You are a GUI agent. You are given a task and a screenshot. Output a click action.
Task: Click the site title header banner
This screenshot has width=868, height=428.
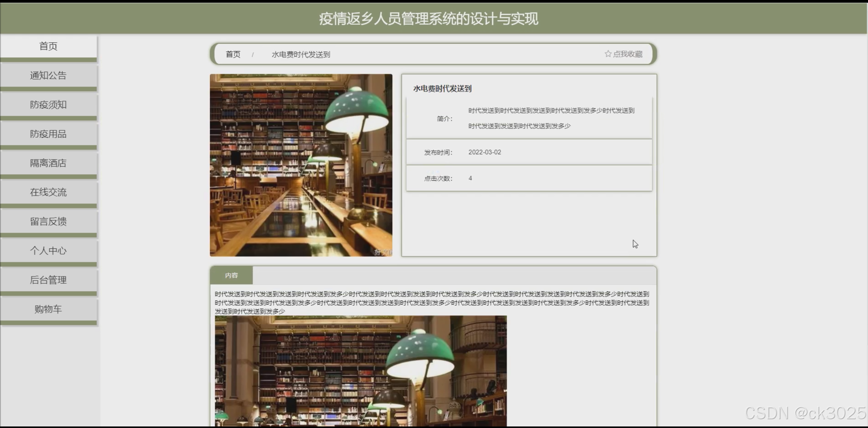428,18
